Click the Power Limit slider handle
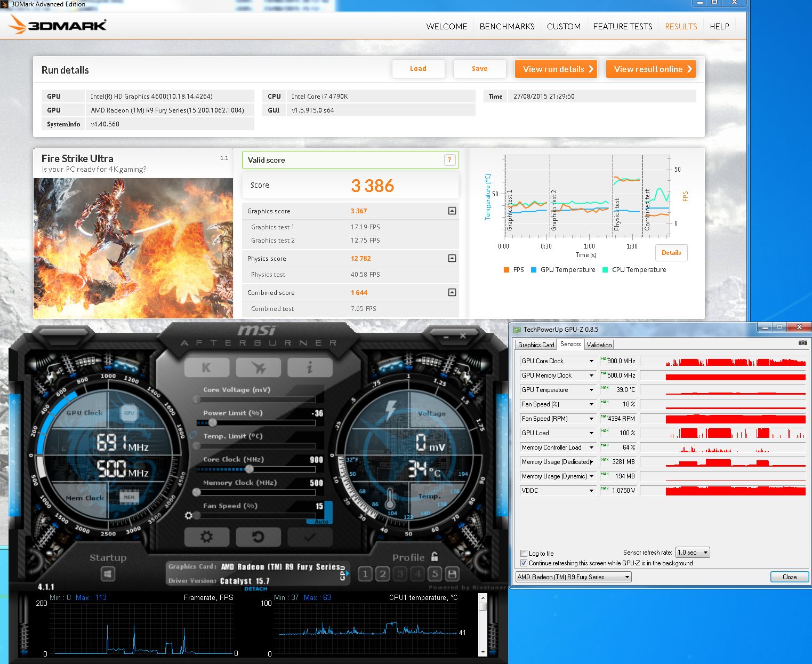The image size is (812, 664). click(x=213, y=423)
